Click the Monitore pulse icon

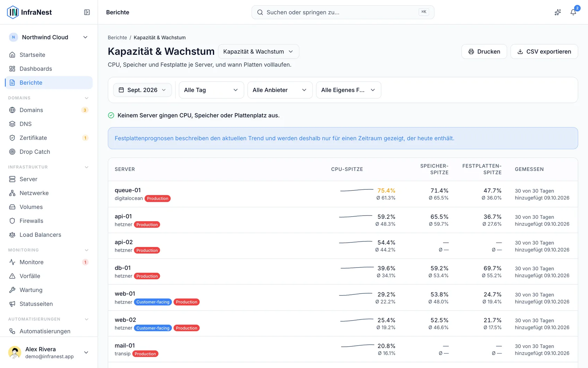(x=12, y=262)
